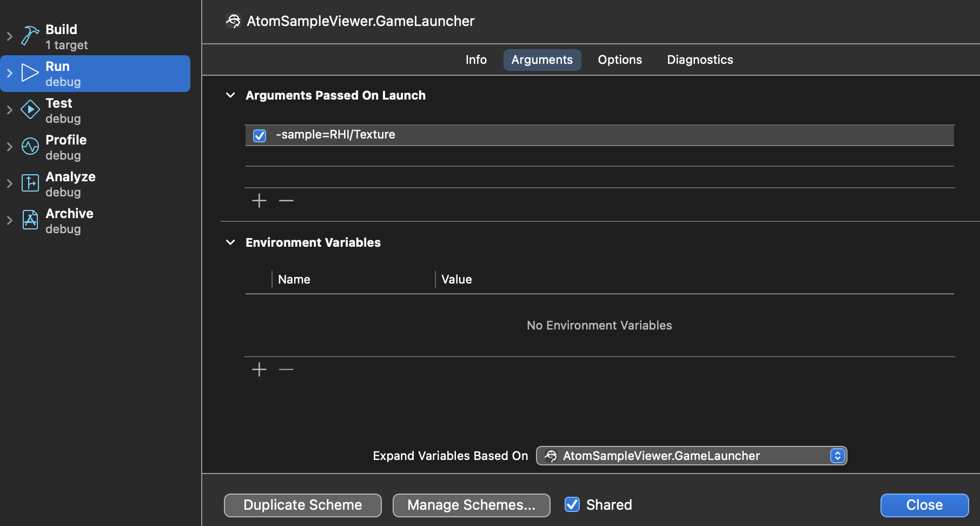Click the Profile waveform icon
Screen dimensions: 980x526
(30, 147)
